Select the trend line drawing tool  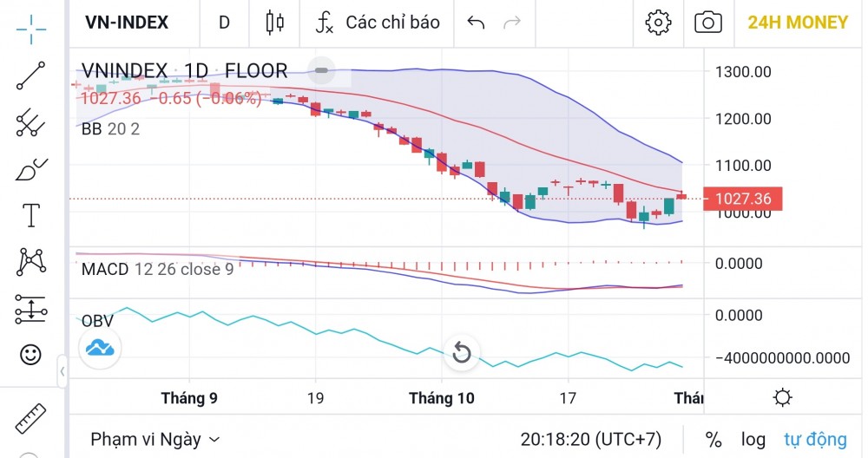(31, 76)
